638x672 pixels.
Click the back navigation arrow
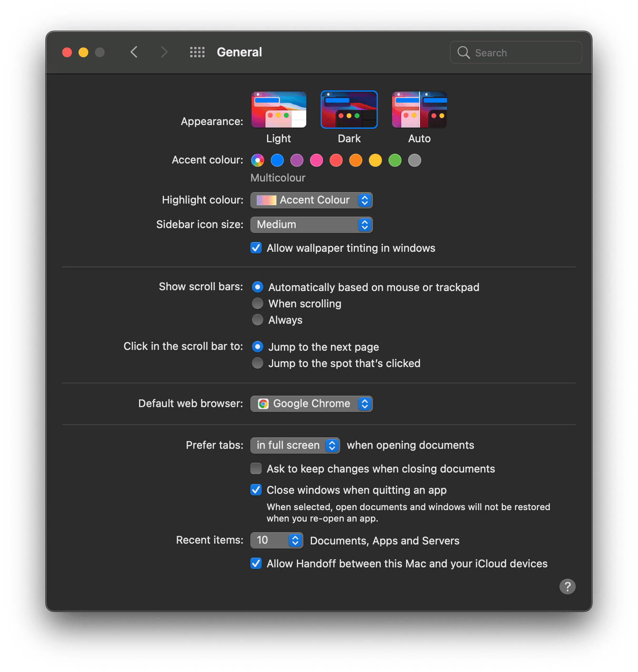(134, 52)
